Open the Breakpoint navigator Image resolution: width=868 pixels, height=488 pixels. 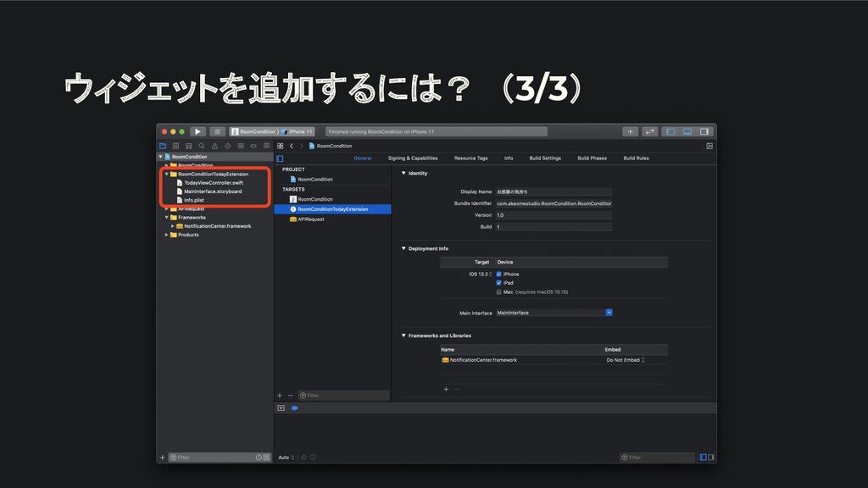[x=253, y=146]
